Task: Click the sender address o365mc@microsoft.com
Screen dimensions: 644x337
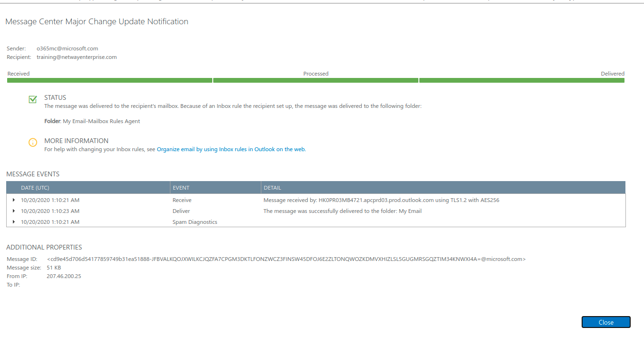Action: 67,48
